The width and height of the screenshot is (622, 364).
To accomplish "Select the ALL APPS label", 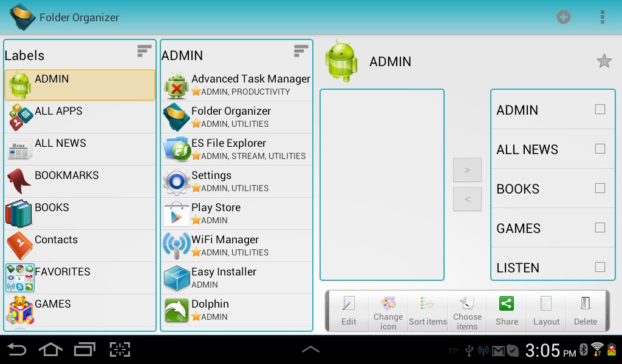I will pos(80,117).
